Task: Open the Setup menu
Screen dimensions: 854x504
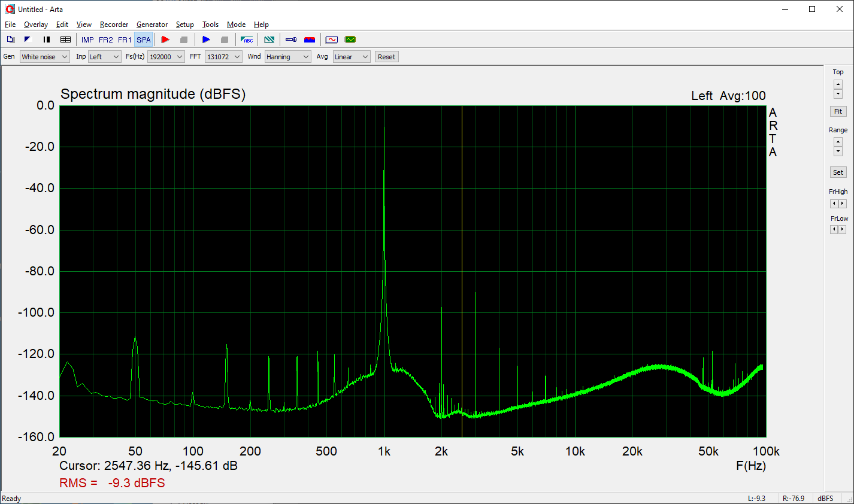Action: coord(185,25)
